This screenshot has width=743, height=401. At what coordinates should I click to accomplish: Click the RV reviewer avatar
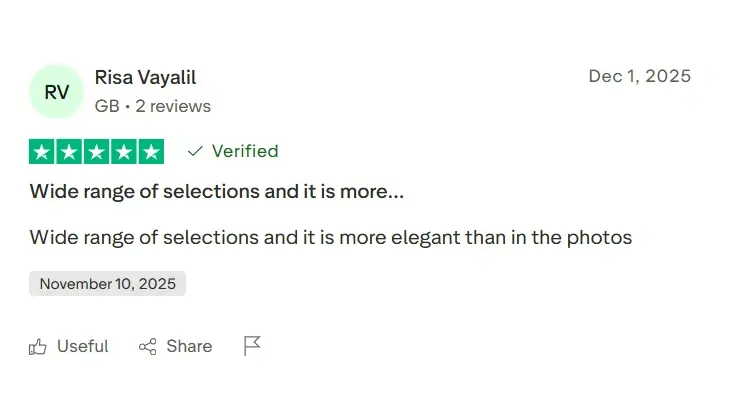pyautogui.click(x=57, y=92)
